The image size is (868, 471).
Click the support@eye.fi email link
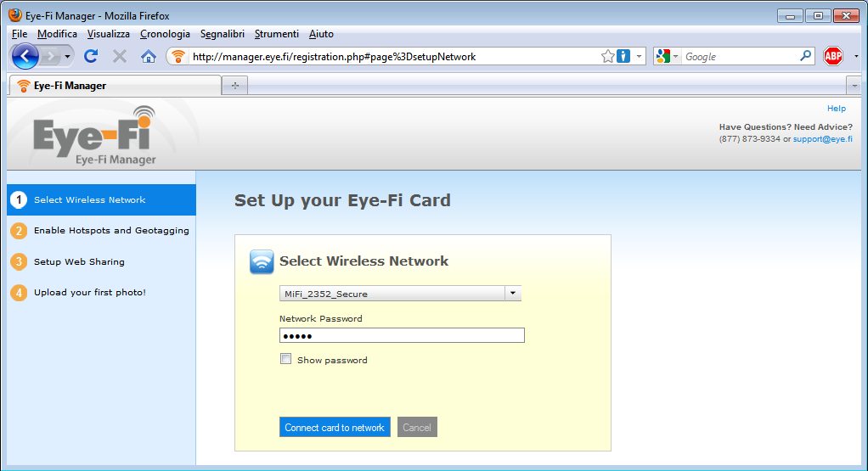pos(823,139)
